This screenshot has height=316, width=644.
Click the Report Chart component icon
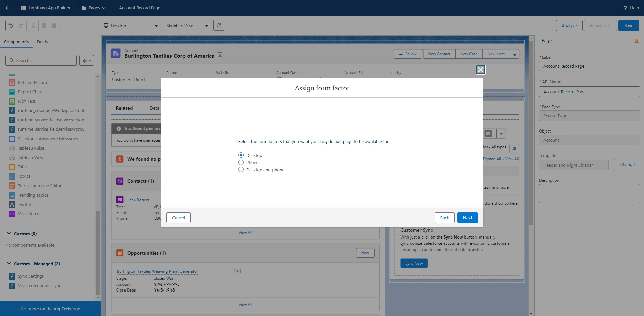(12, 92)
